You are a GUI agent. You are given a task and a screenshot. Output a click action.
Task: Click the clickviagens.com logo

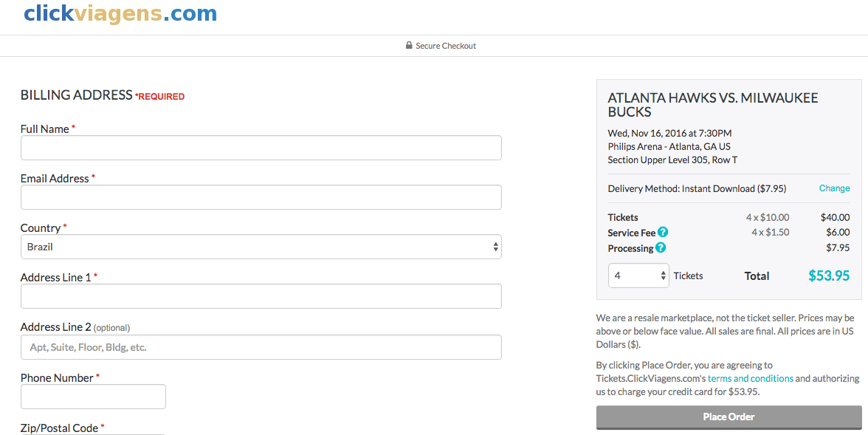coord(120,13)
